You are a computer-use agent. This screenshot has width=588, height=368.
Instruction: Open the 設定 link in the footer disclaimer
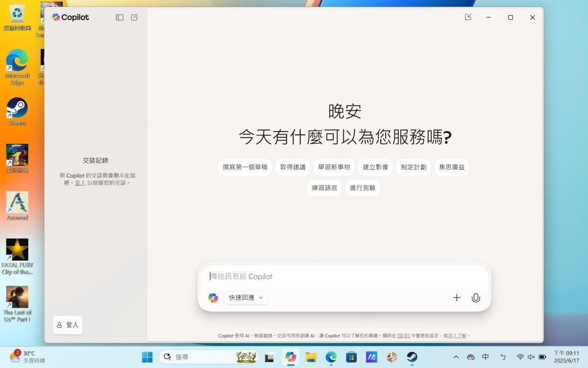point(404,336)
